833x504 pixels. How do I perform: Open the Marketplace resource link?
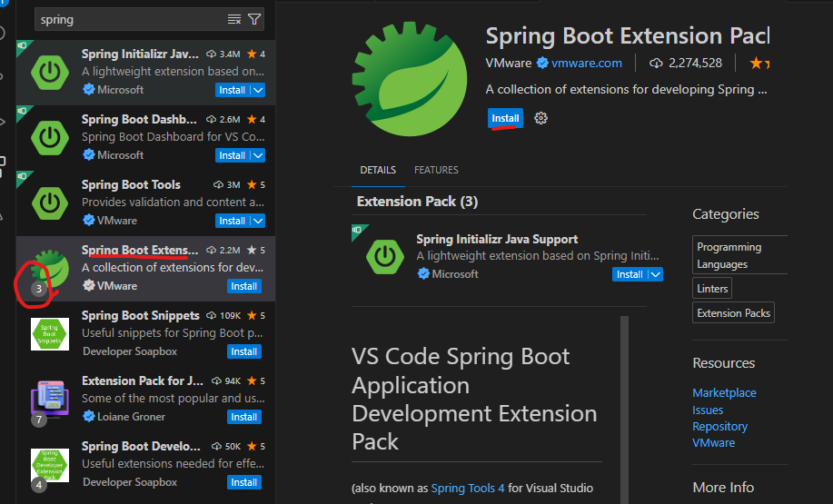[724, 393]
